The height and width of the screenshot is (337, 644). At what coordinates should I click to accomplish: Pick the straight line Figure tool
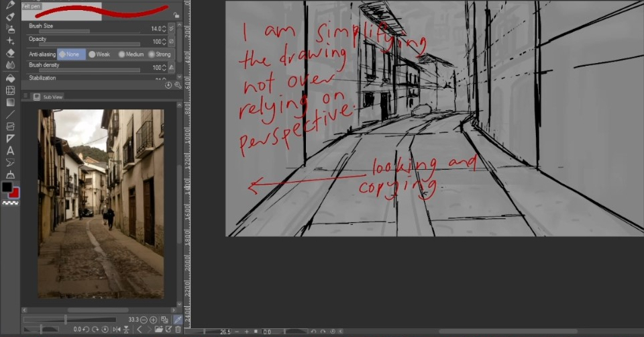10,115
